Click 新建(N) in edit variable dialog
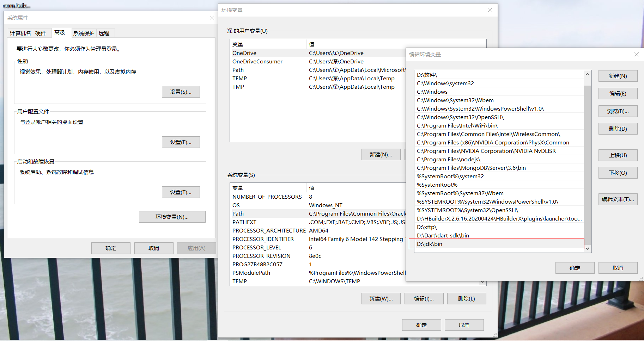Viewport: 644px width, 341px height. click(618, 76)
